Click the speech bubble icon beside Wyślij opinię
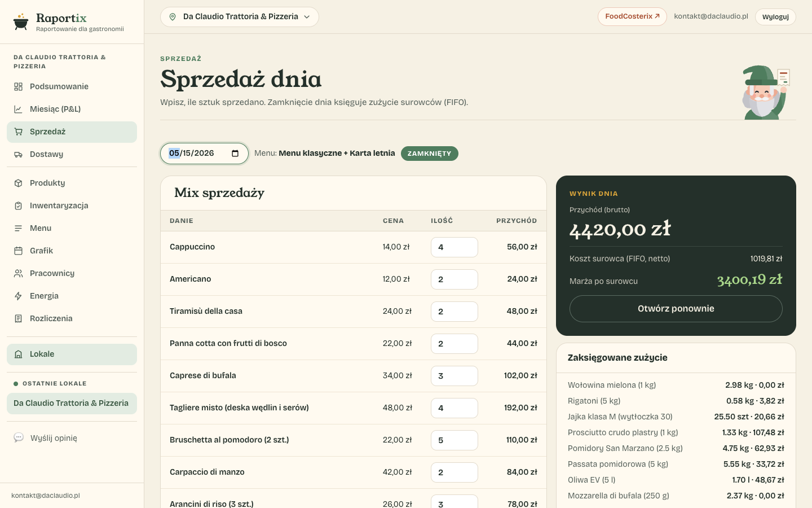Screen dimensions: 812x508 click(19, 437)
